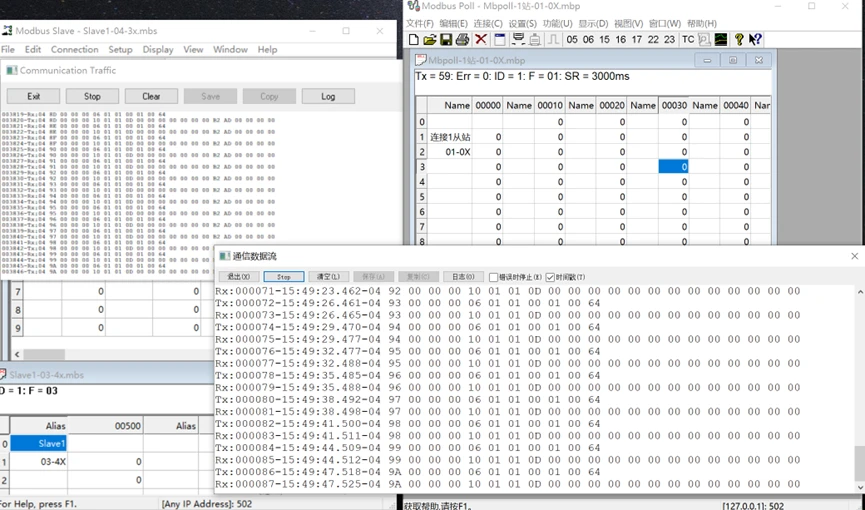Open file via folder icon in Modbus Poll

[x=430, y=39]
